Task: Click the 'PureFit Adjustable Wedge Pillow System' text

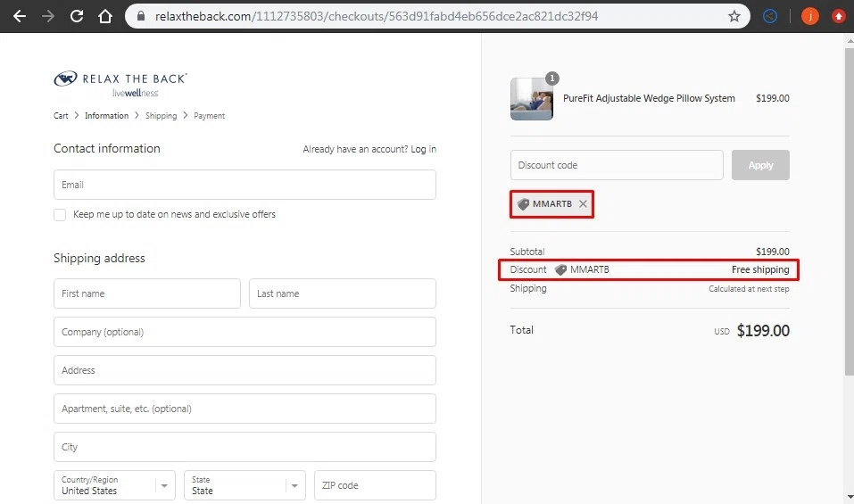Action: coord(649,98)
